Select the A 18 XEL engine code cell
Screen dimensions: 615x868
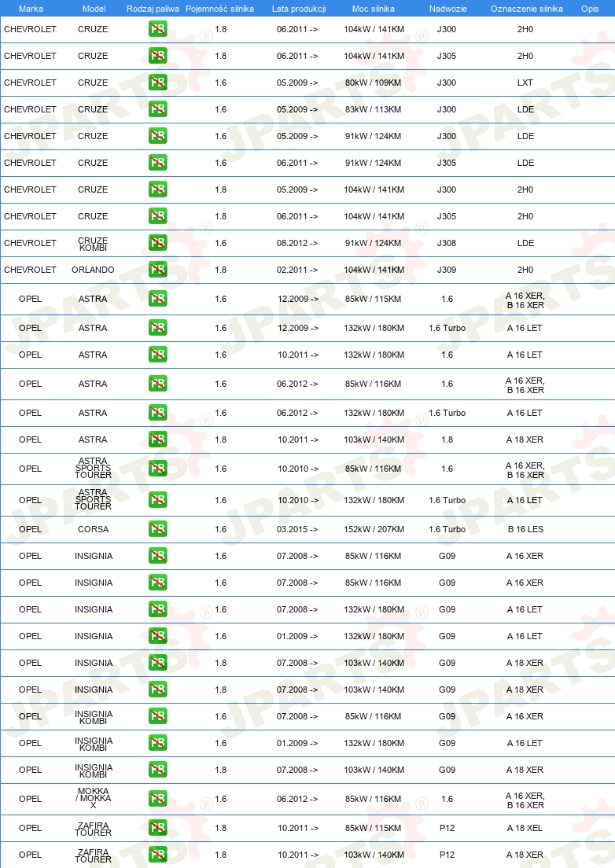click(525, 828)
